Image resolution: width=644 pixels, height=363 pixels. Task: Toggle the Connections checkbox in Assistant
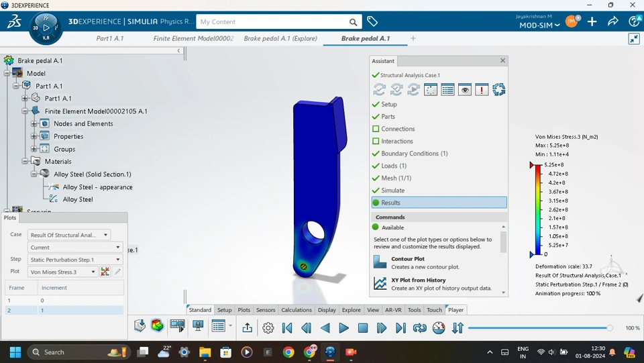point(376,129)
